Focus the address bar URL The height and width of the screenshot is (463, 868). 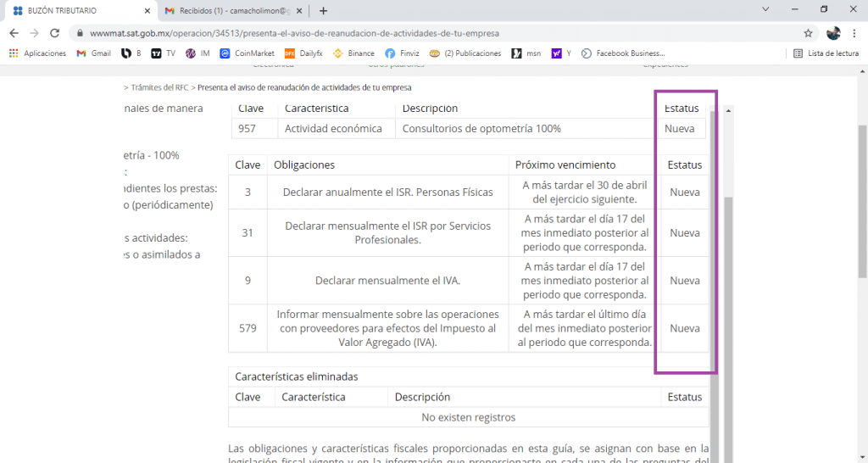point(294,33)
